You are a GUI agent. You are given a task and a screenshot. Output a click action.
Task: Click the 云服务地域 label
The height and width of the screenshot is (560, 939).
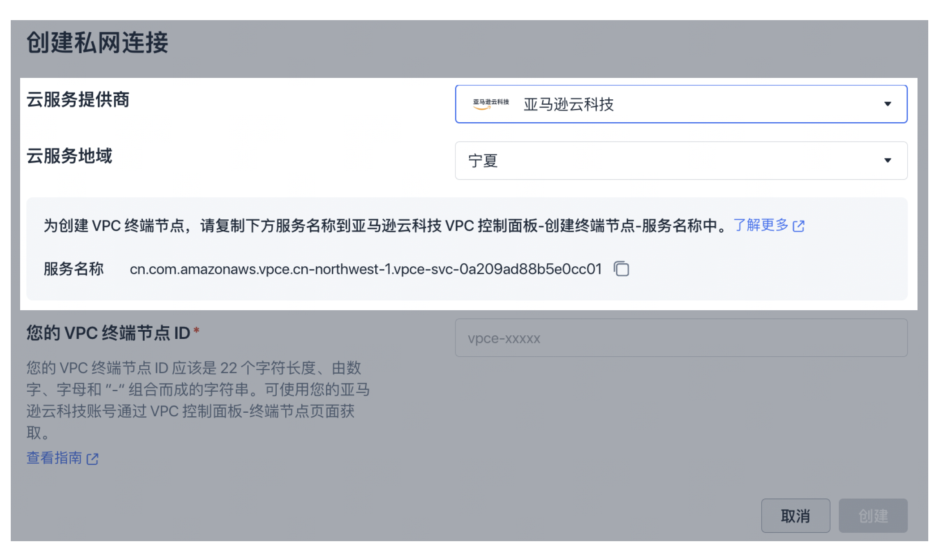(x=69, y=156)
